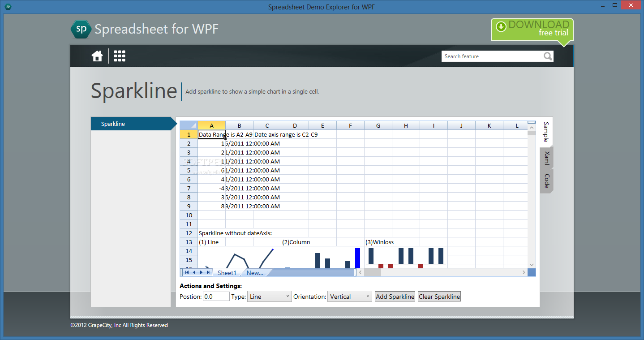Click '©2012 GrapeCity, Inc All Rights Reserved' text
This screenshot has width=644, height=340.
click(x=119, y=325)
